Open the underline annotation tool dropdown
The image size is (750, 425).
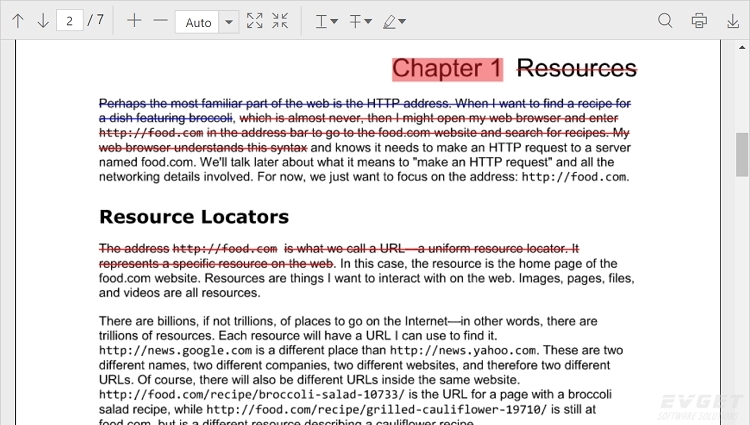(x=327, y=20)
